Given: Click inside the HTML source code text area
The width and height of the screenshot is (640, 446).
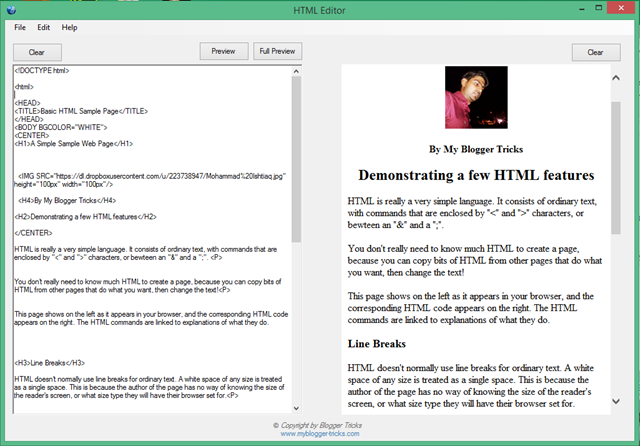Looking at the screenshot, I should coord(150,240).
